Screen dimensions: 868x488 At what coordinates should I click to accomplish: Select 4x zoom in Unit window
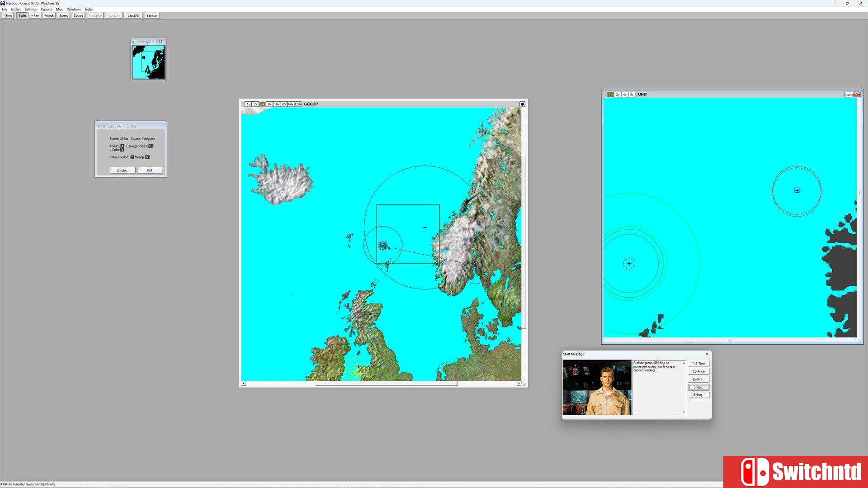coord(625,95)
